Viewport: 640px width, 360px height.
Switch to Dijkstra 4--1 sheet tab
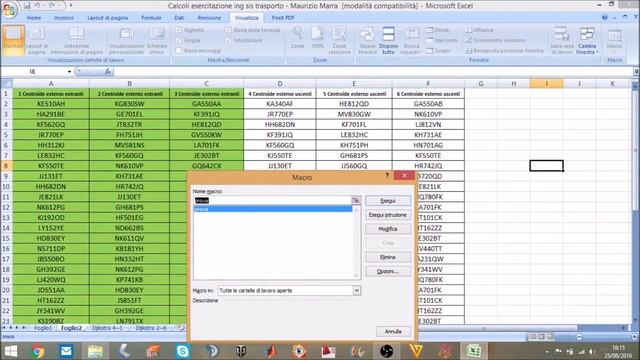(107, 328)
